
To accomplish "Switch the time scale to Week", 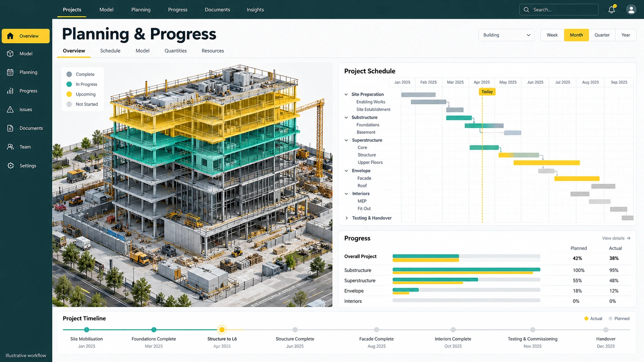I will tap(552, 35).
